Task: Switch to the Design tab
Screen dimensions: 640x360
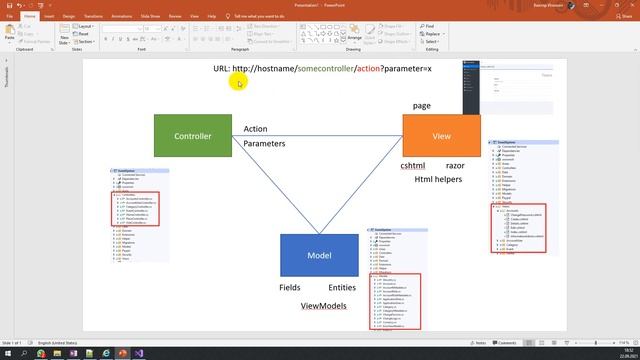Action: point(69,16)
